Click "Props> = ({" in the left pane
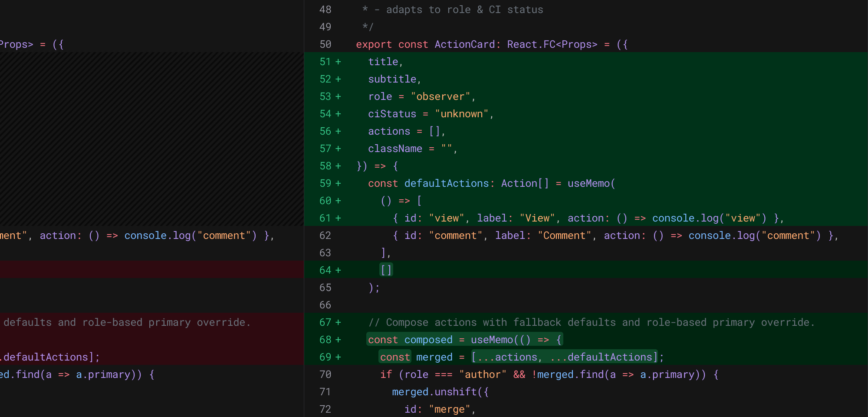 coord(32,44)
